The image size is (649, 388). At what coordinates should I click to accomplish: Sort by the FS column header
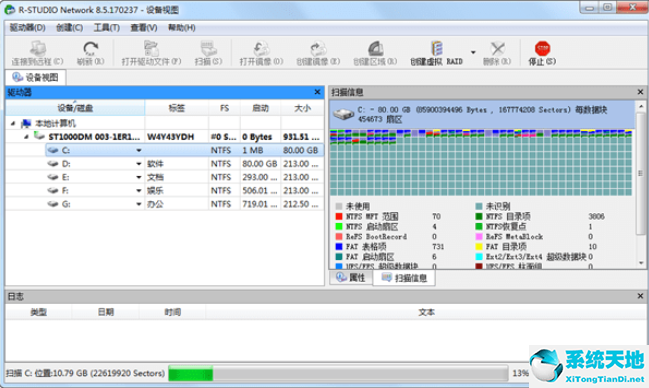point(224,108)
